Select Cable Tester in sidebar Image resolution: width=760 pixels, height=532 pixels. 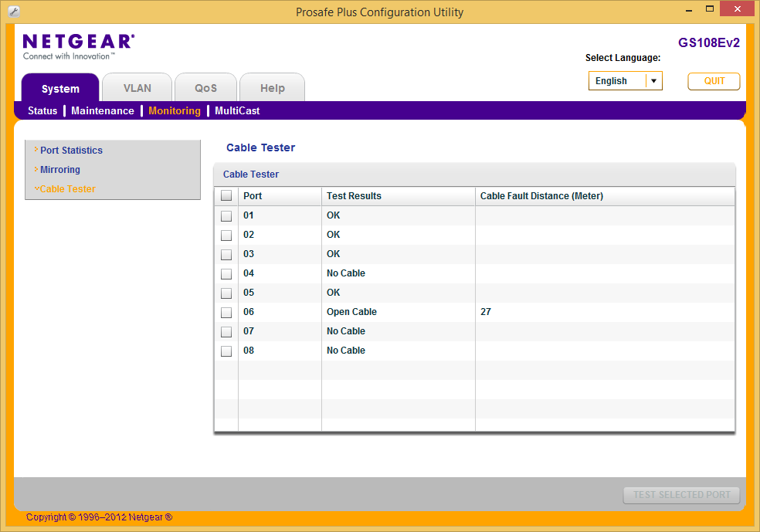[x=67, y=189]
